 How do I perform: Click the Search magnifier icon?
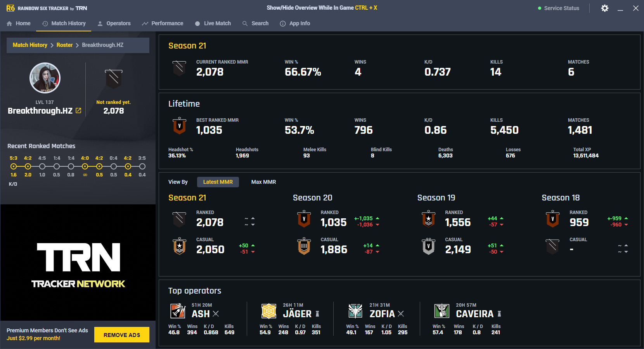tap(245, 24)
